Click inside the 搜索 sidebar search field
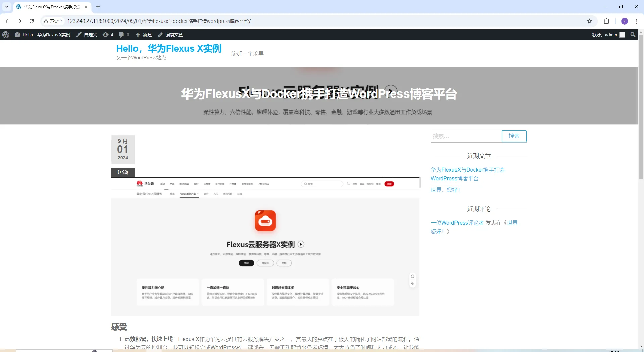The height and width of the screenshot is (352, 644). point(466,136)
